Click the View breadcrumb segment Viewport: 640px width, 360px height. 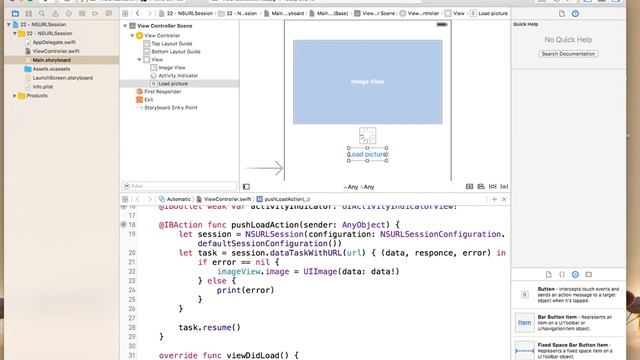tap(455, 13)
